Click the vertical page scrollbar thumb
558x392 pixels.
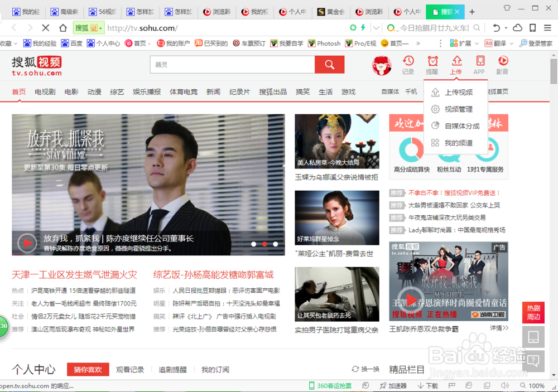tap(554, 71)
